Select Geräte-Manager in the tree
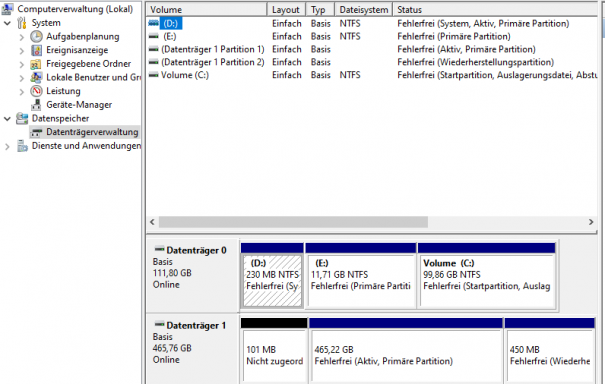This screenshot has width=605, height=384. [x=79, y=105]
